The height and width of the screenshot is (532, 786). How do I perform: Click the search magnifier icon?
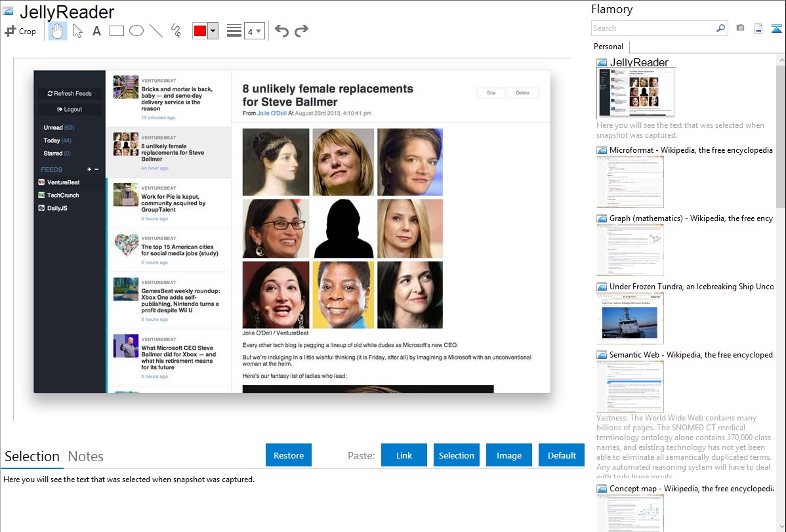point(721,28)
